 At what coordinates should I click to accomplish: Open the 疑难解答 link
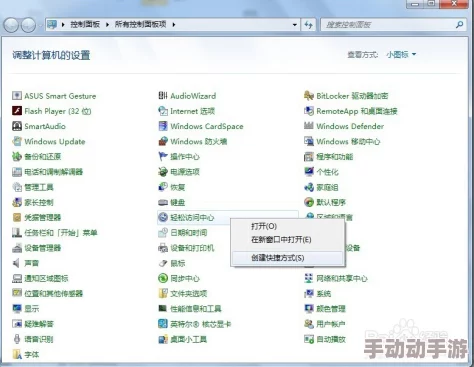[39, 324]
